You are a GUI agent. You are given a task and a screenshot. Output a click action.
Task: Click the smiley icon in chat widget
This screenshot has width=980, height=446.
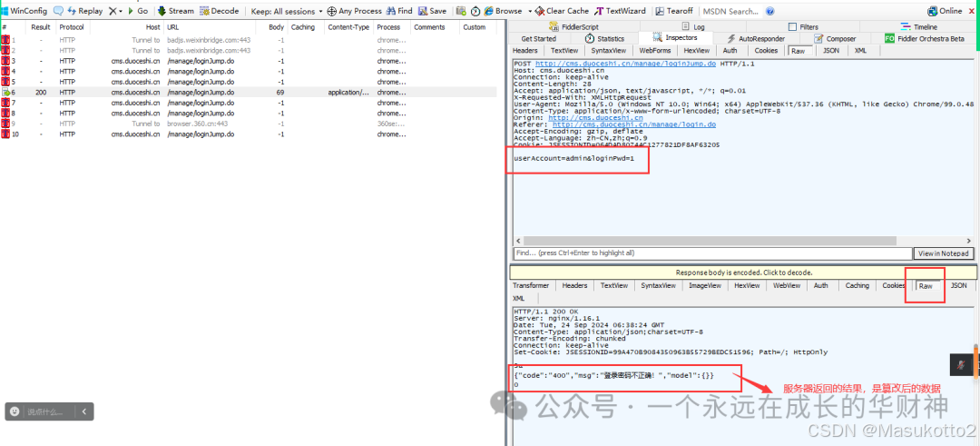(x=15, y=411)
